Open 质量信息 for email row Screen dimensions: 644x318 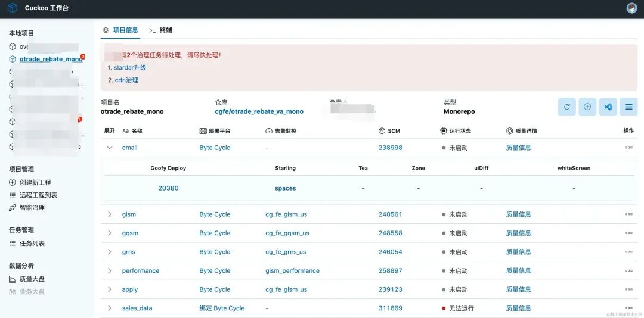point(518,148)
